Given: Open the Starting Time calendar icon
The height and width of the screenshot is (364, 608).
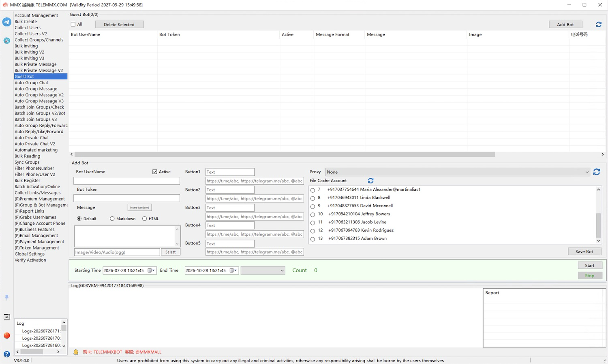Looking at the screenshot, I should click(150, 270).
